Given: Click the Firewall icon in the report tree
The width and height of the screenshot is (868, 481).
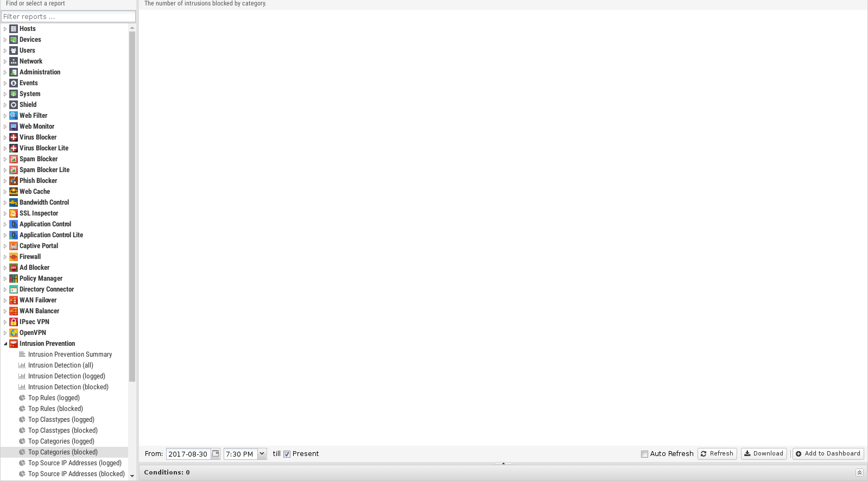Looking at the screenshot, I should coord(14,257).
